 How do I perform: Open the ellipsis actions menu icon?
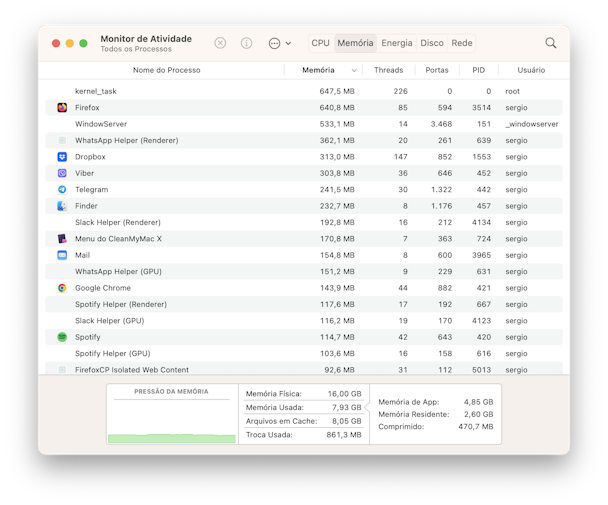click(x=274, y=43)
